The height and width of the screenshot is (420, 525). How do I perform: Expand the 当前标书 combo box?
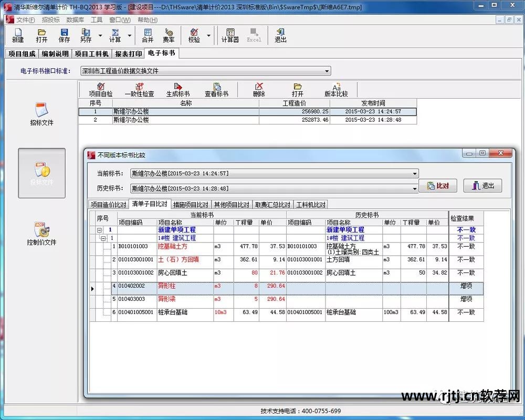pos(415,174)
